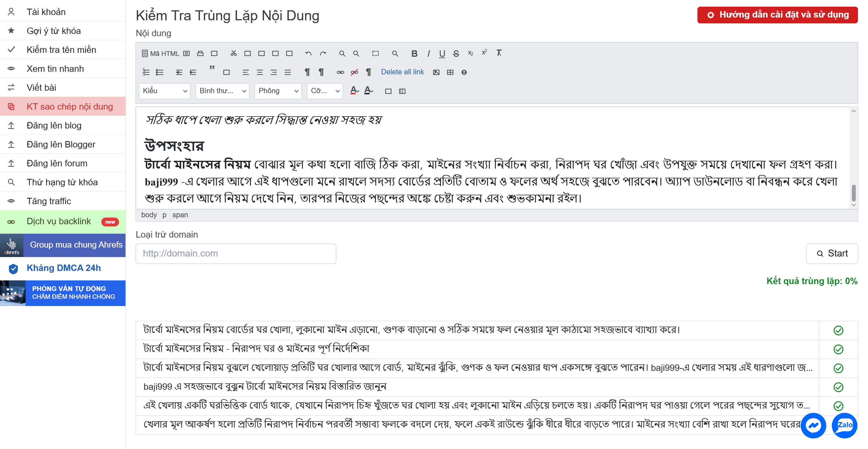Screen dimensions: 868x449
Task: Click the Select All dashed-box icon
Action: 375,53
